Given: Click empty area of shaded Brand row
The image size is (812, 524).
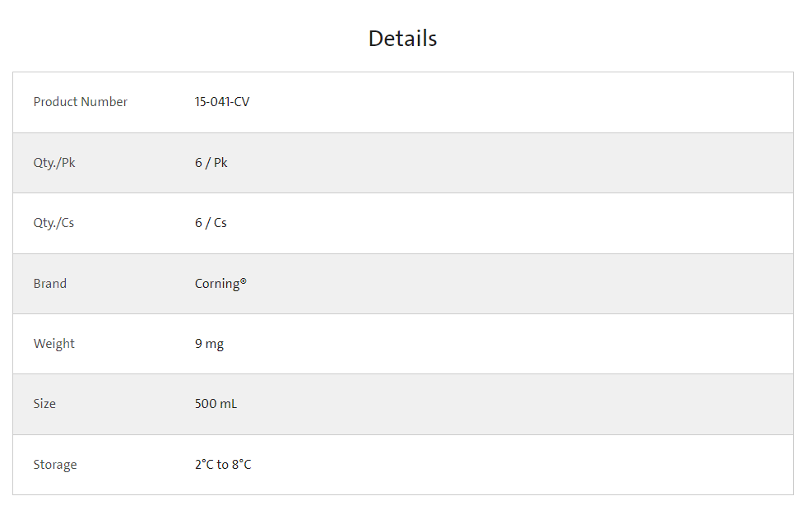Looking at the screenshot, I should [517, 284].
